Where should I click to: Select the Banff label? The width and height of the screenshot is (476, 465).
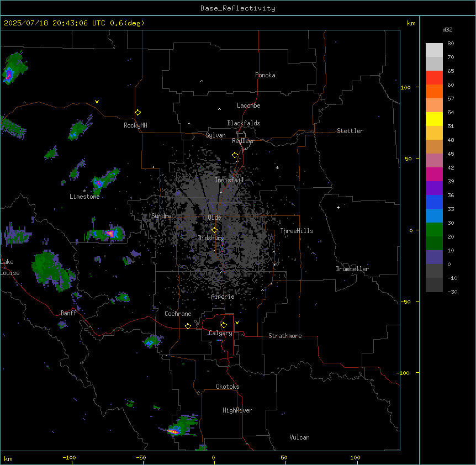coord(68,313)
